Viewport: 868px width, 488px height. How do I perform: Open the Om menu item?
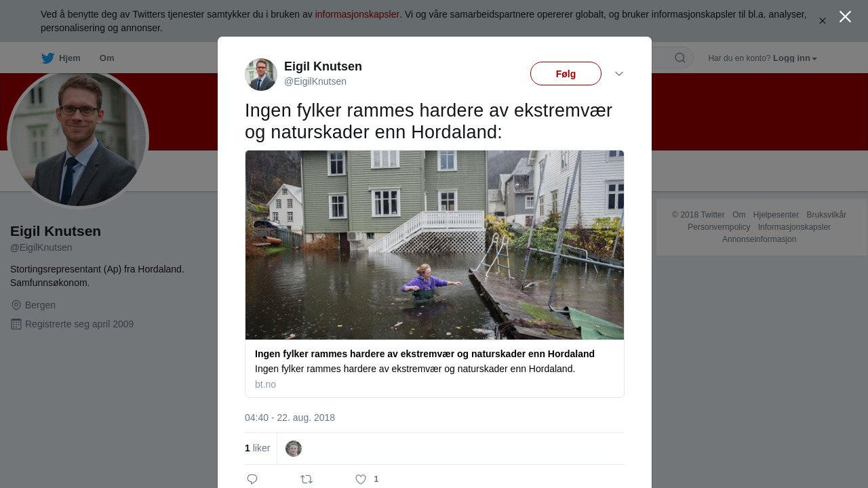[107, 58]
